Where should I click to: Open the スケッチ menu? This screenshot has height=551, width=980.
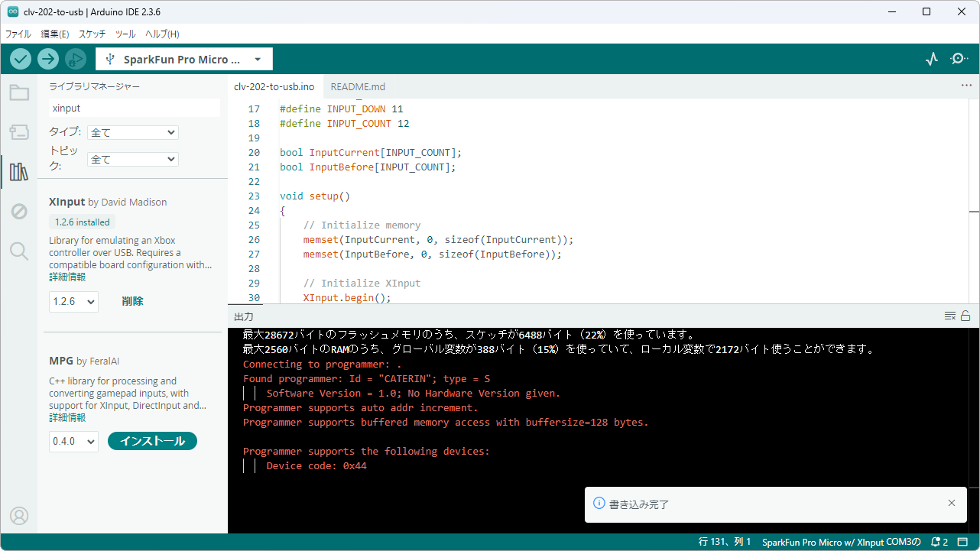tap(92, 34)
